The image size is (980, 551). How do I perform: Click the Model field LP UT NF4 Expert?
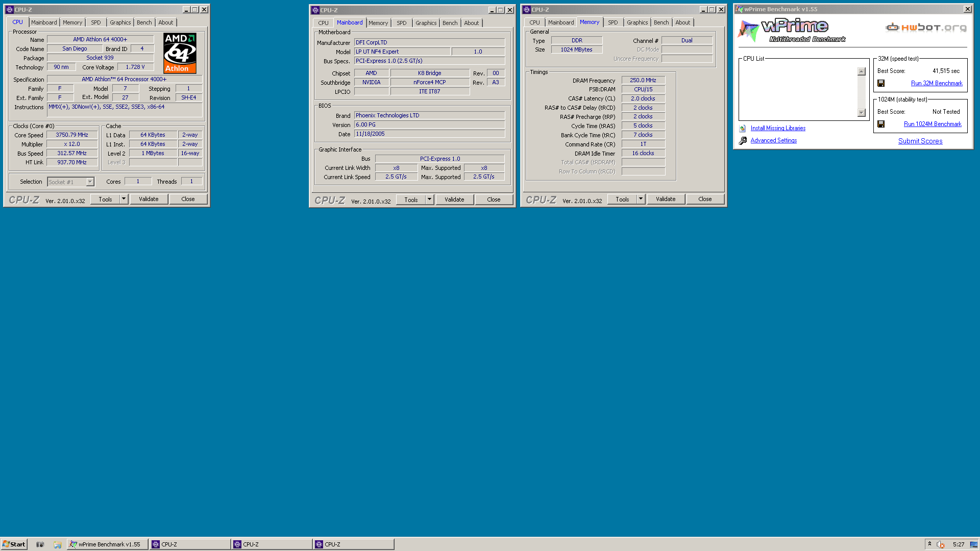(402, 52)
